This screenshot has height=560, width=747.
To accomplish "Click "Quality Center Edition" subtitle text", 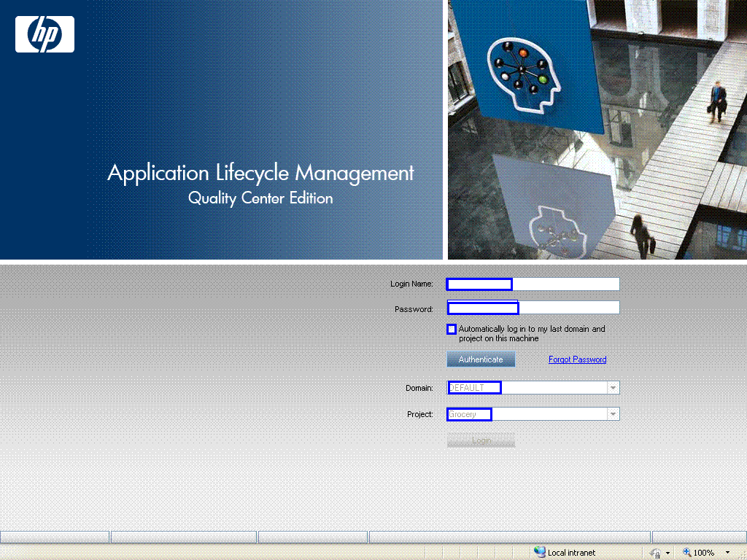I will click(x=260, y=198).
